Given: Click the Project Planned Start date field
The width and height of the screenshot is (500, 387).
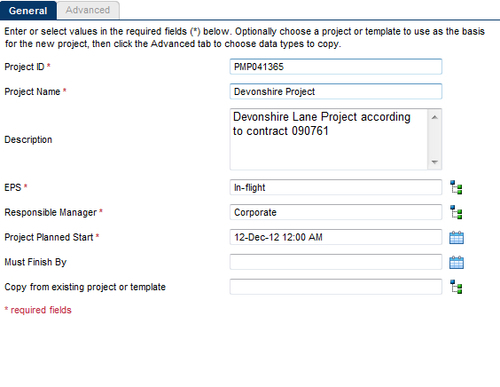Looking at the screenshot, I should 336,237.
